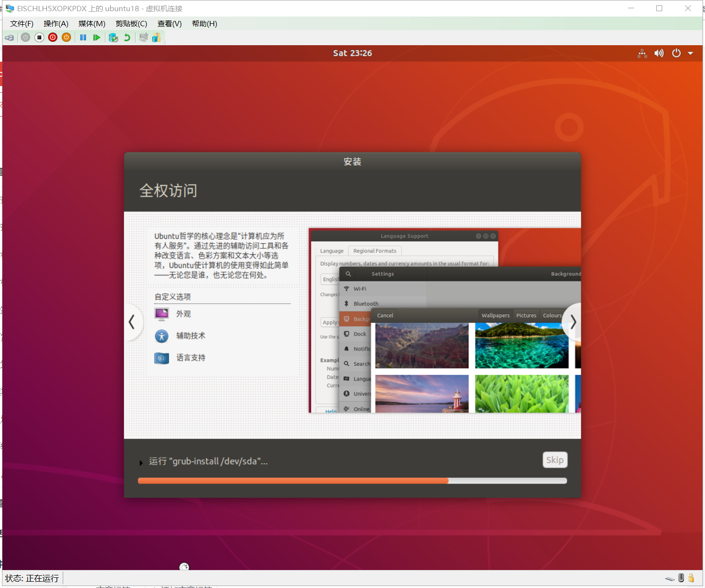Click the lighthouse wallpaper thumbnail

(422, 394)
